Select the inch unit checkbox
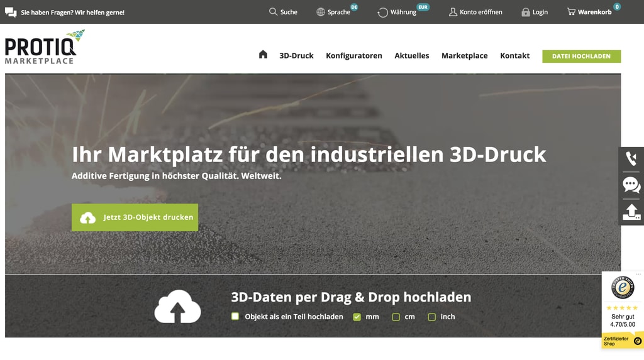The height and width of the screenshot is (360, 644). tap(431, 317)
